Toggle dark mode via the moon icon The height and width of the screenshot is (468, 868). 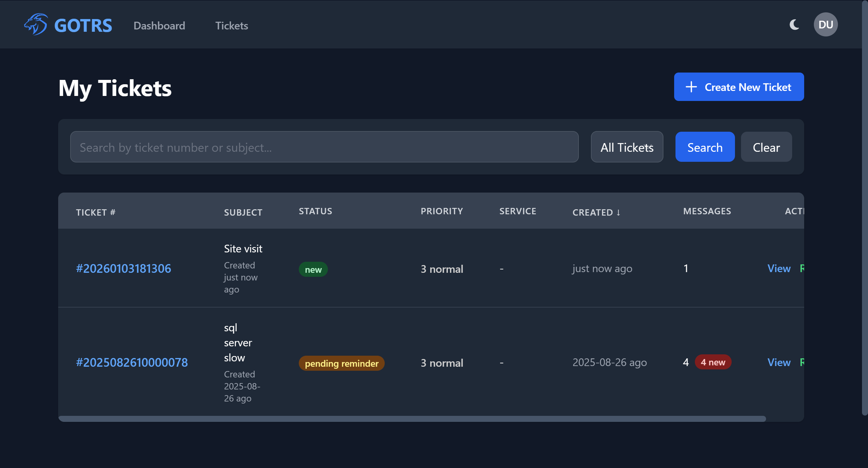pos(794,24)
